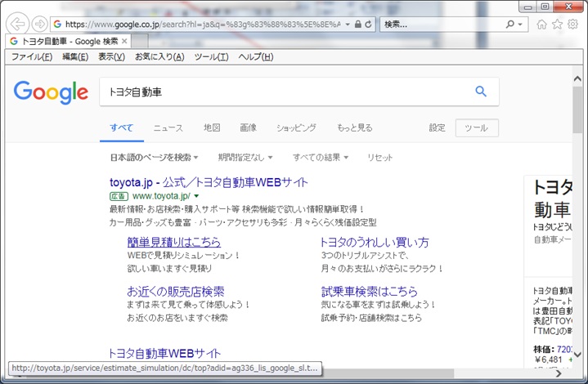Open the Tools gear icon
The image size is (588, 384).
tap(572, 25)
